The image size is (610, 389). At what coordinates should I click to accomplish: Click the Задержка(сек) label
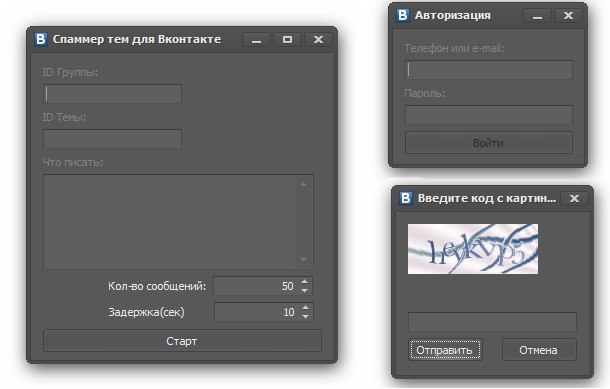(x=146, y=312)
